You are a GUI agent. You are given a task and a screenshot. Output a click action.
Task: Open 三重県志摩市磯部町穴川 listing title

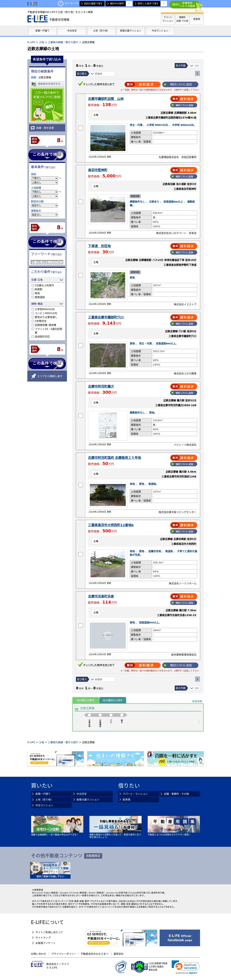[106, 317]
